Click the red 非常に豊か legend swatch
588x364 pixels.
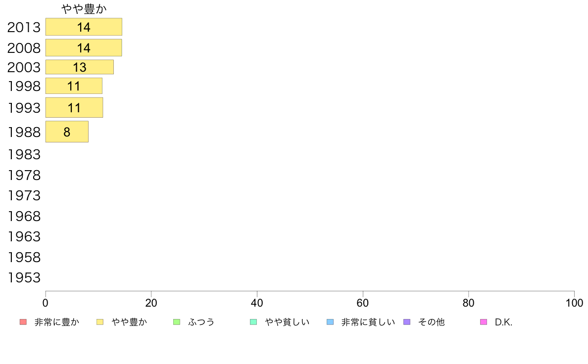click(23, 322)
